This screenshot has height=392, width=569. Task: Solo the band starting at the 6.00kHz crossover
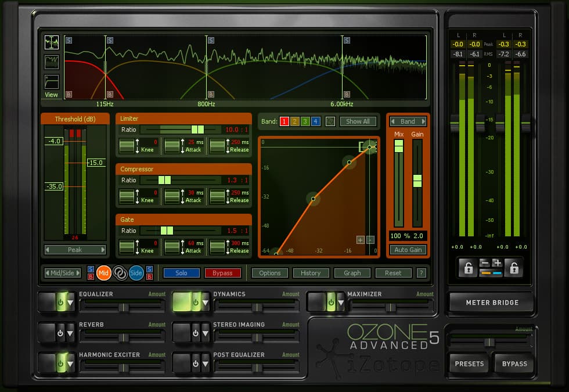pyautogui.click(x=347, y=40)
